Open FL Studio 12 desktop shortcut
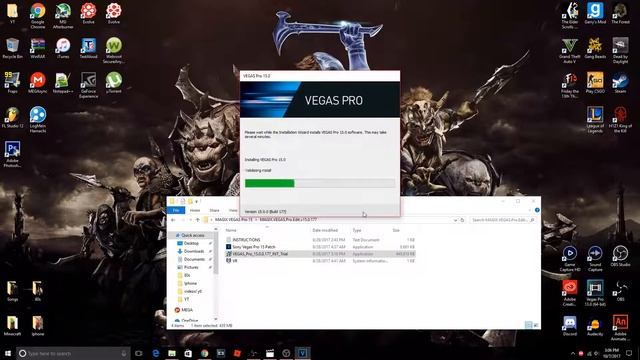The image size is (640, 360). tap(12, 118)
